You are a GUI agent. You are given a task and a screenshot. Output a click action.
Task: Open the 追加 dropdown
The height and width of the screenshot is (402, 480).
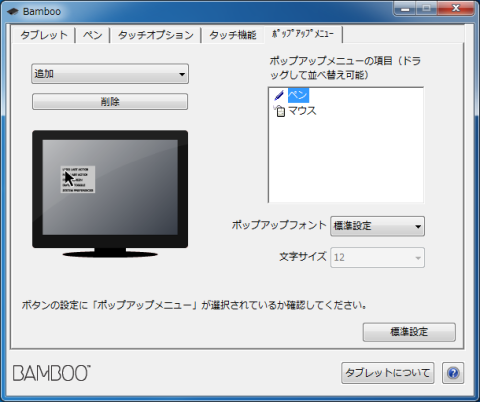(x=110, y=74)
